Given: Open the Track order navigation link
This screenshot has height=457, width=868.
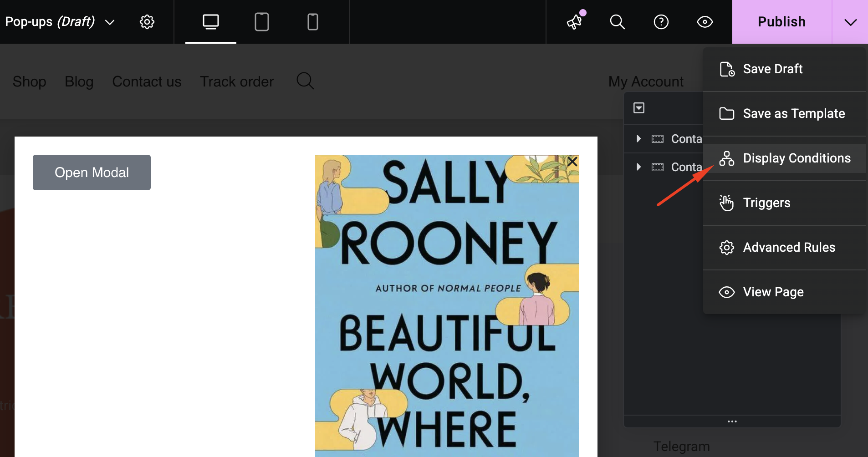Looking at the screenshot, I should (x=237, y=81).
